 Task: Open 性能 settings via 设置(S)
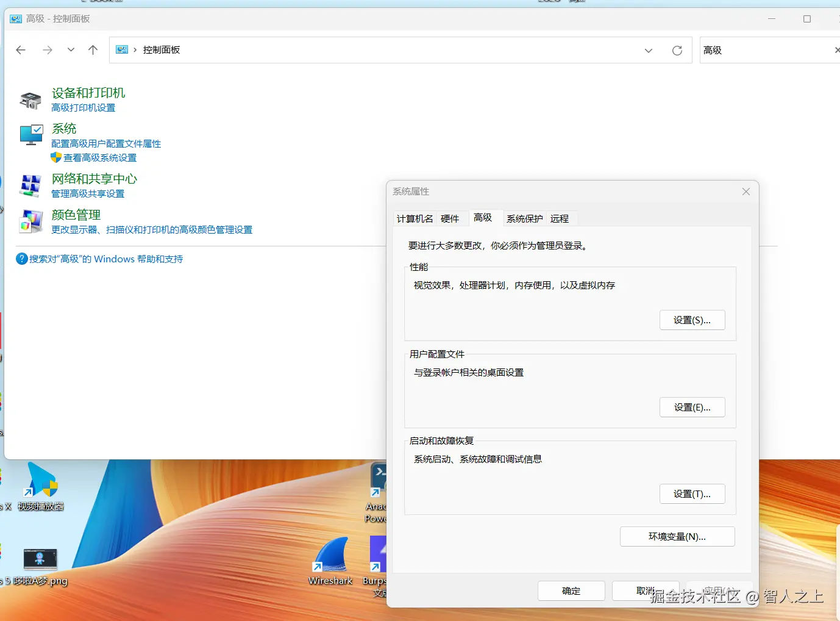click(x=692, y=320)
